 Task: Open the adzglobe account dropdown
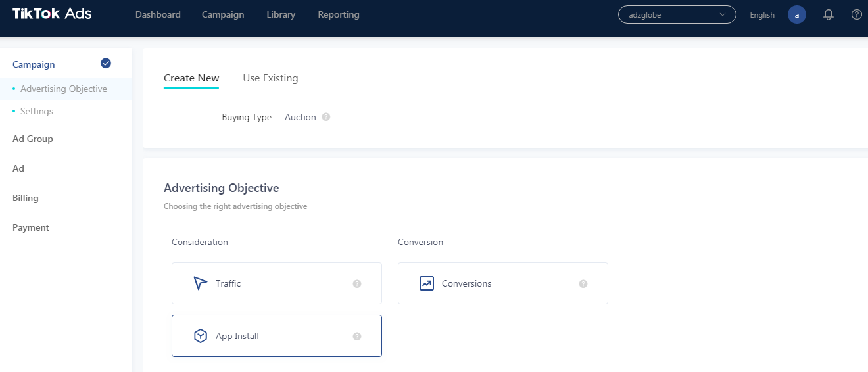click(677, 15)
